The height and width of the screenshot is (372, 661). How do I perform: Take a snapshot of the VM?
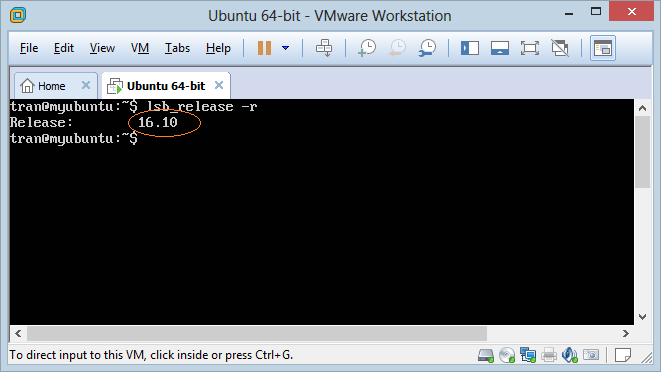point(367,48)
